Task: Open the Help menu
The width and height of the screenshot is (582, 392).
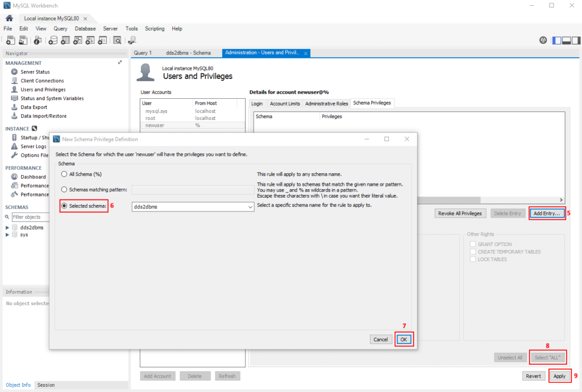Action: pos(177,28)
